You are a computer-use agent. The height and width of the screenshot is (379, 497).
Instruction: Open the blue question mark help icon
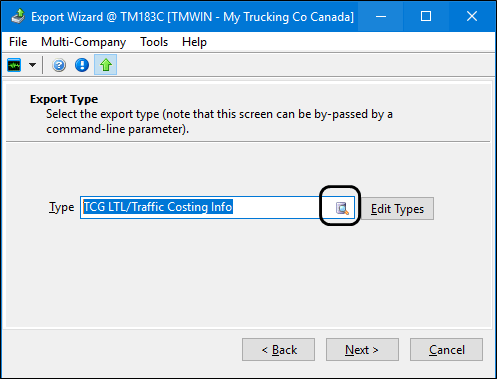click(59, 65)
